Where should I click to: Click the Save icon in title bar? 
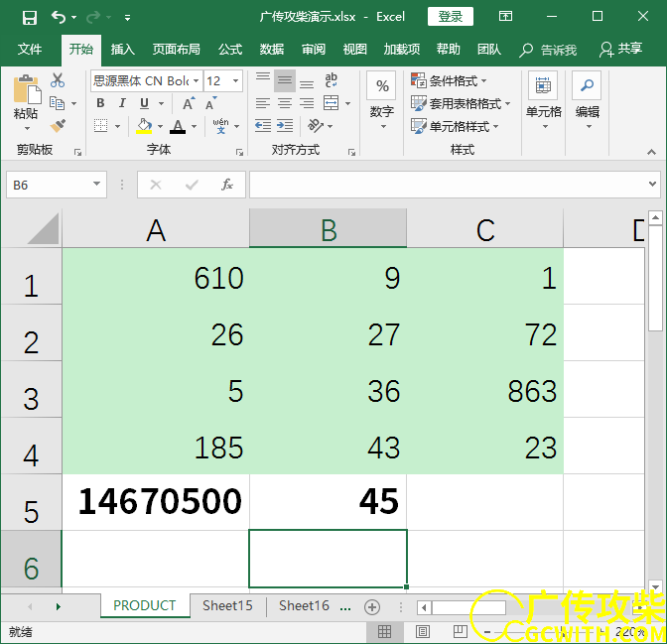(x=30, y=18)
